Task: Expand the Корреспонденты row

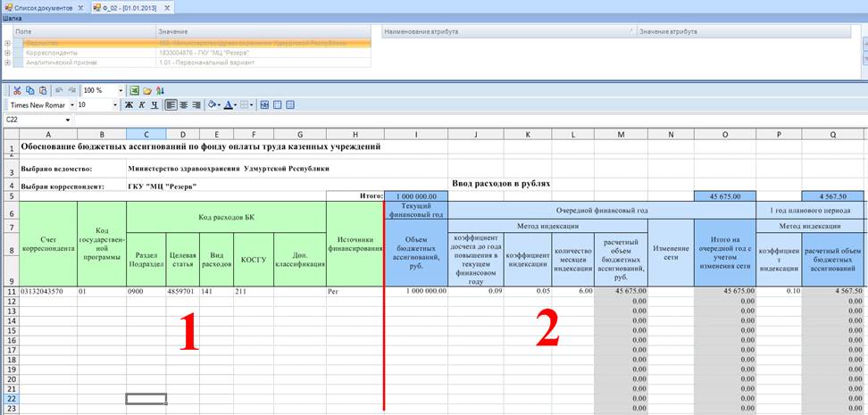Action: point(8,53)
